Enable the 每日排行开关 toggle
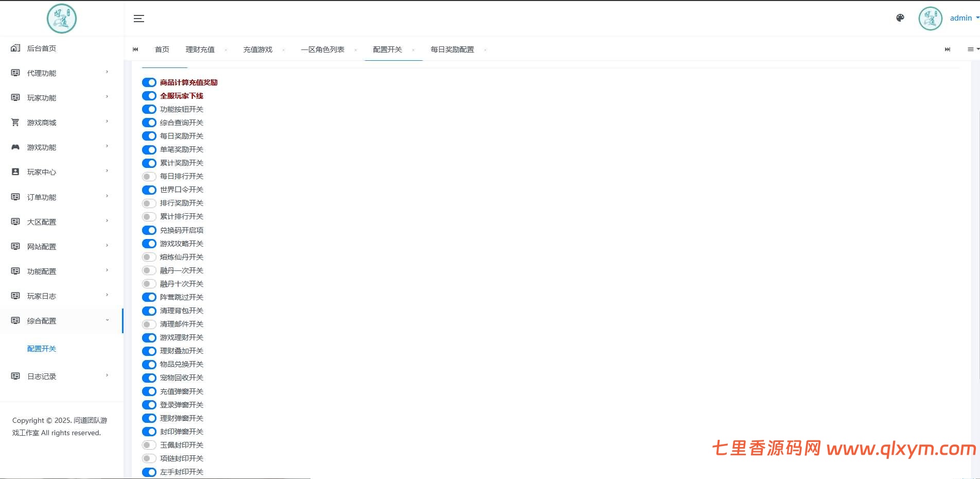The width and height of the screenshot is (980, 479). tap(149, 177)
